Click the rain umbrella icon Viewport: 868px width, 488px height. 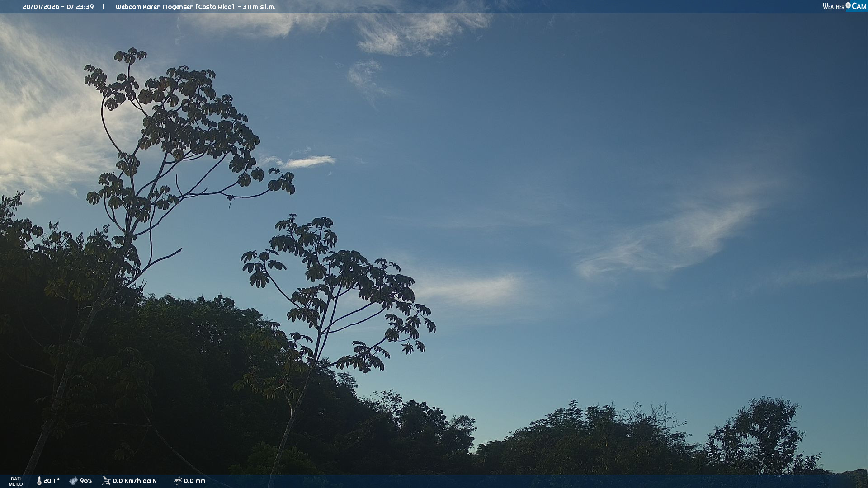tap(178, 481)
